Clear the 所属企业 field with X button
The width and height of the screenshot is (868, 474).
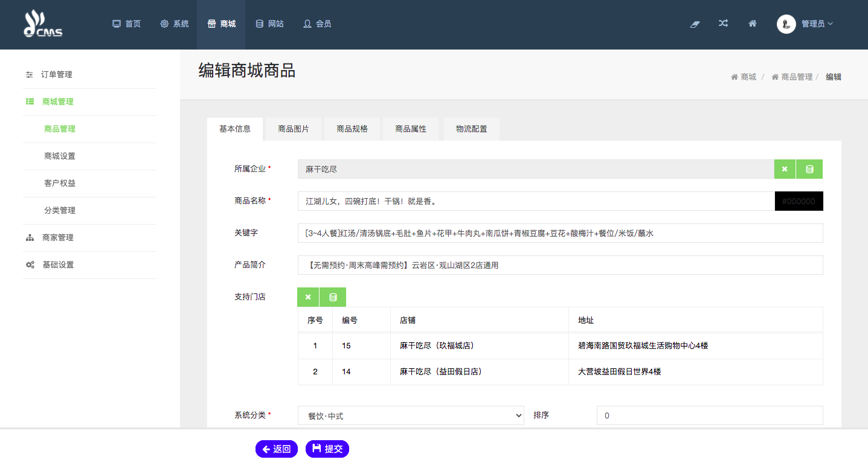coord(785,169)
